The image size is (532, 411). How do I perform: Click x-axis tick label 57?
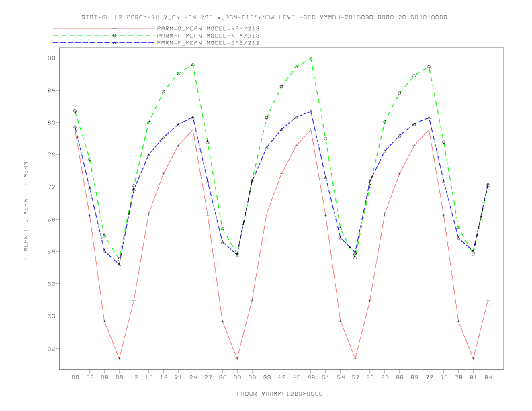point(355,377)
